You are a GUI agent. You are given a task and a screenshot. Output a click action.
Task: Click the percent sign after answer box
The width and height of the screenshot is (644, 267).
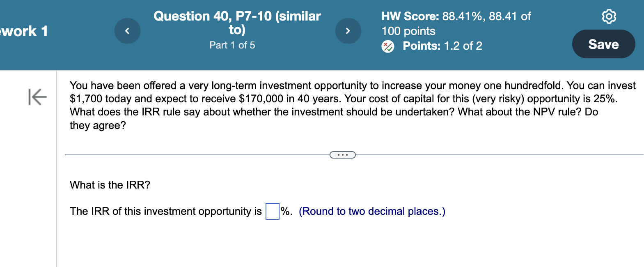(x=285, y=212)
